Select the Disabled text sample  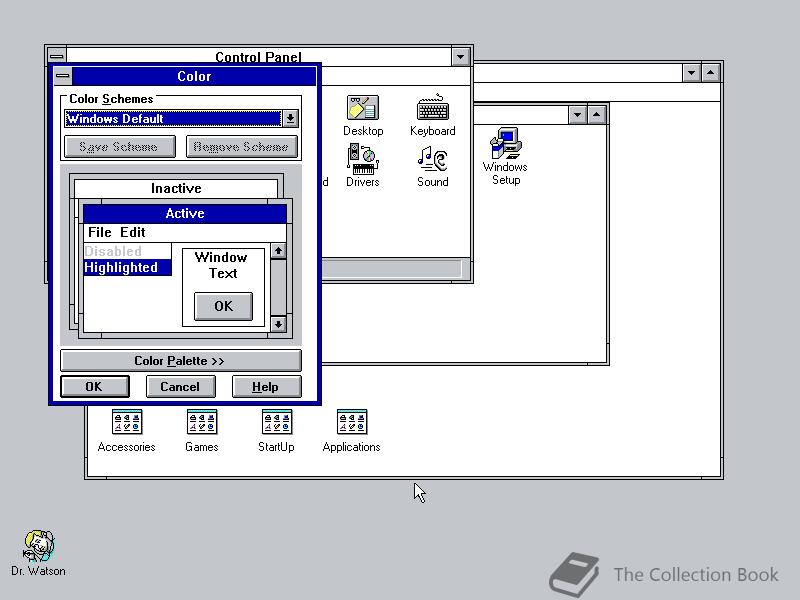127,251
